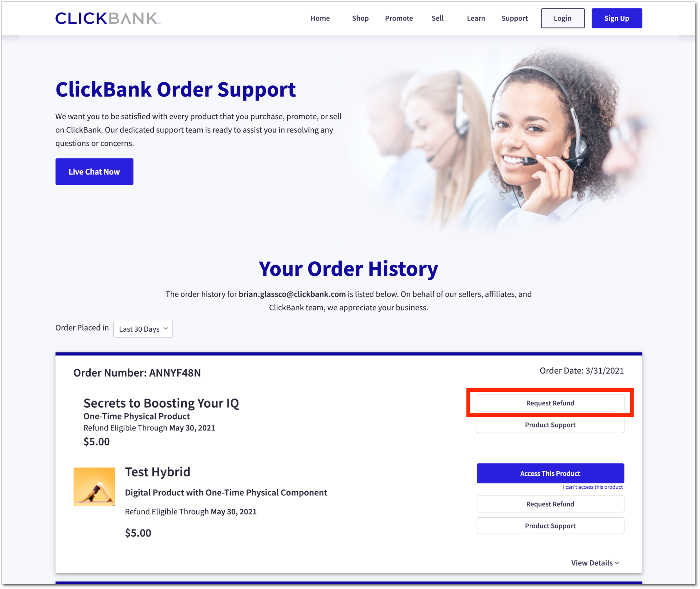Click the Sign Up button

coord(617,18)
